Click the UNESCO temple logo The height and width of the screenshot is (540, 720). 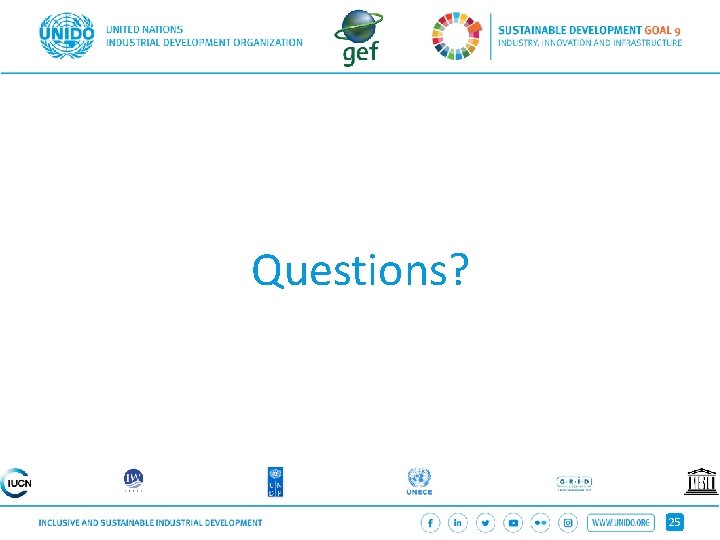tap(701, 482)
